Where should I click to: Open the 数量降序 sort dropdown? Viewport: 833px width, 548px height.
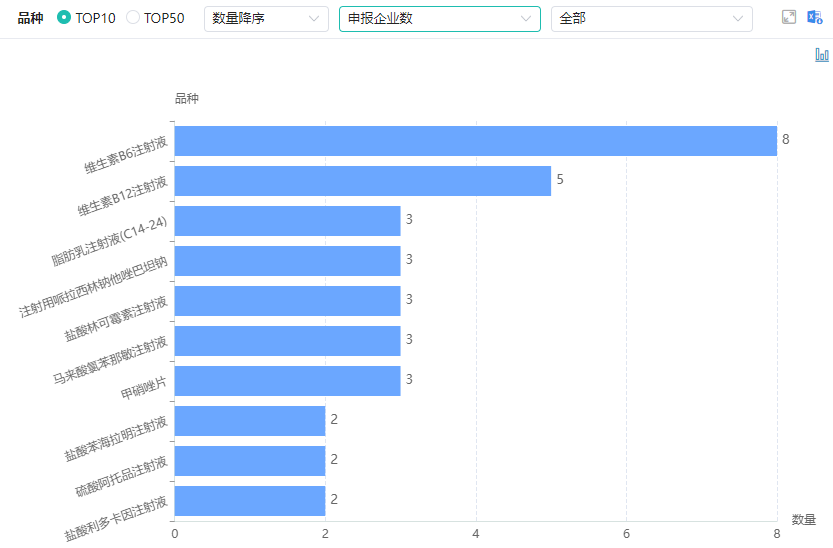click(x=266, y=19)
